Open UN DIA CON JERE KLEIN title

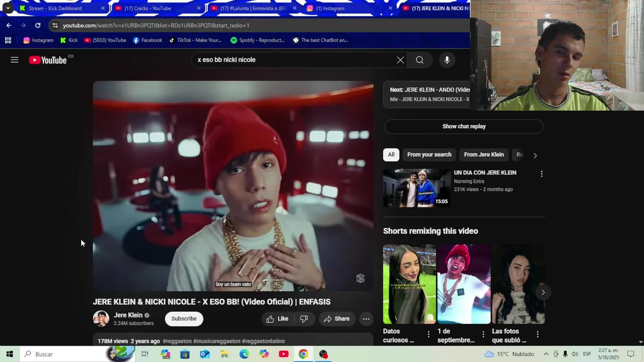click(x=485, y=173)
